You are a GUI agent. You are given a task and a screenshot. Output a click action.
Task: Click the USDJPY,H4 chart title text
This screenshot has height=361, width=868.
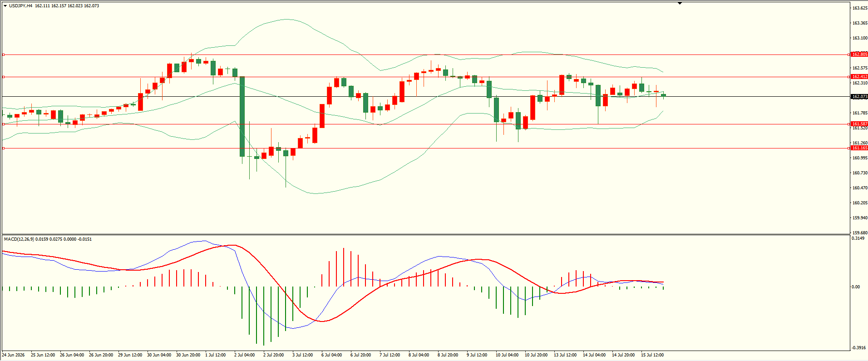click(20, 6)
